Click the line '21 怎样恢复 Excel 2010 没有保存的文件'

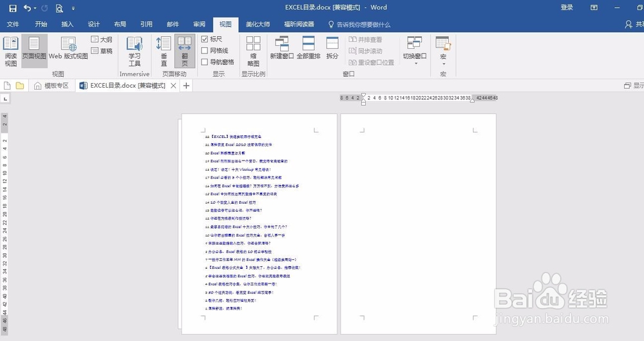pos(239,145)
